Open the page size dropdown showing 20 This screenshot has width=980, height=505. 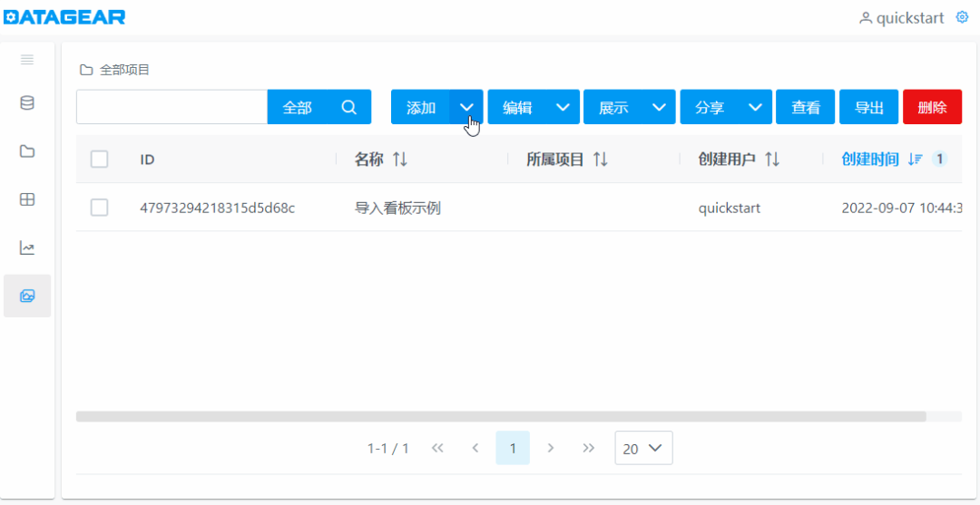(643, 448)
